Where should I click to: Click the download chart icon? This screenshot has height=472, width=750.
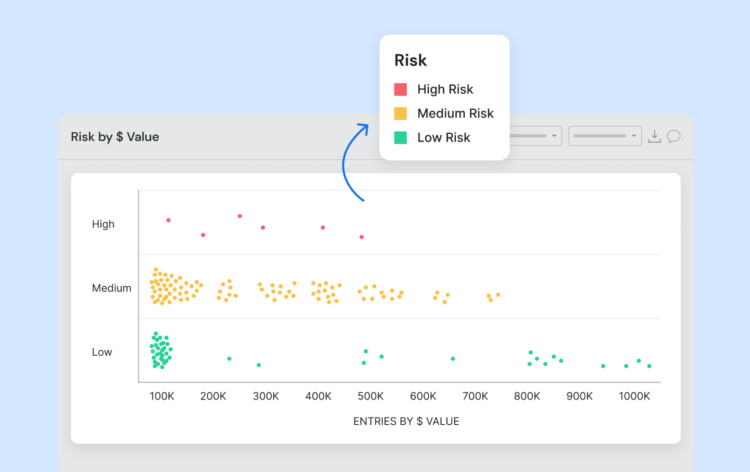(655, 136)
